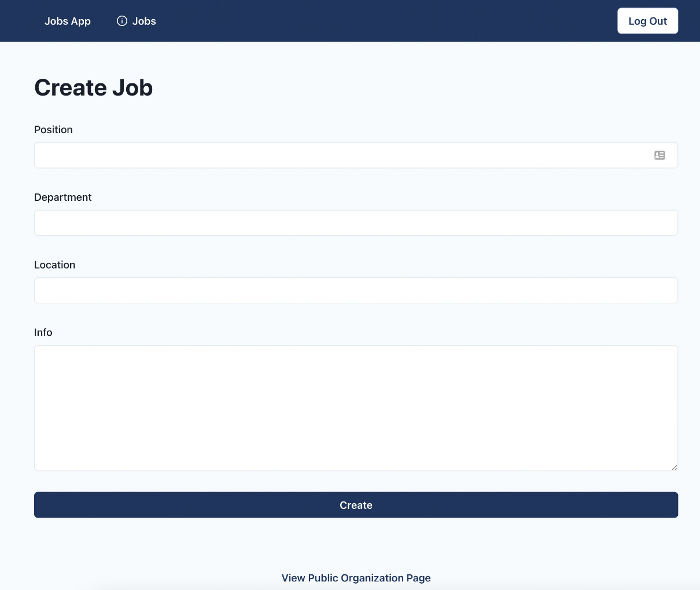Click the Create Job page heading
This screenshot has height=590, width=700.
[93, 87]
